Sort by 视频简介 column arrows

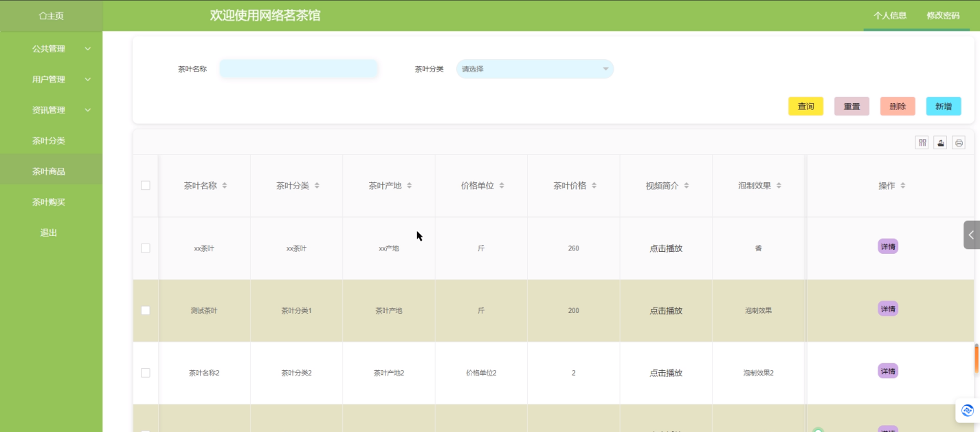tap(687, 186)
